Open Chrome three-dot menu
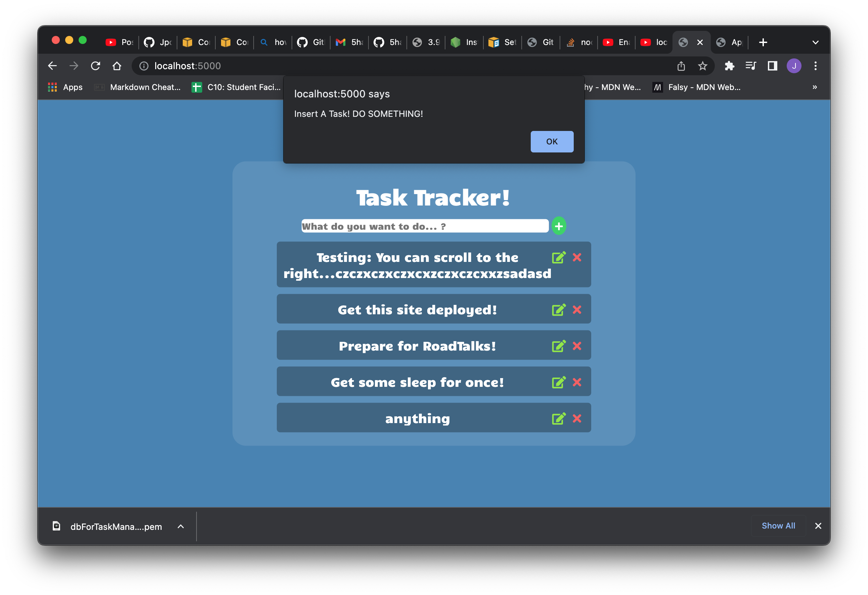The width and height of the screenshot is (868, 595). (815, 66)
